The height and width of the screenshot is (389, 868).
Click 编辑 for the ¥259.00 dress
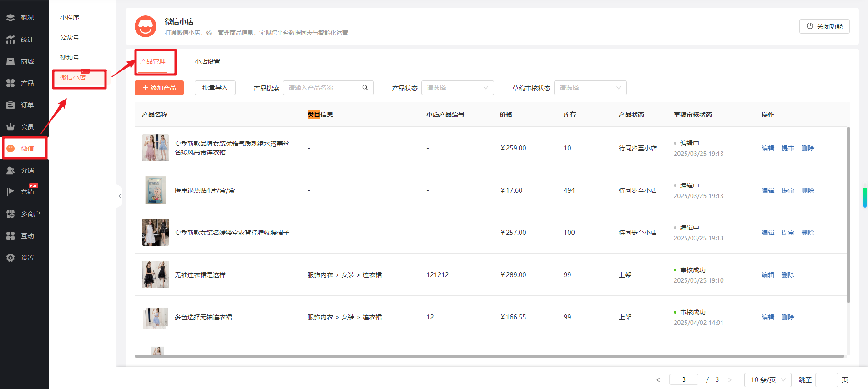tap(768, 148)
